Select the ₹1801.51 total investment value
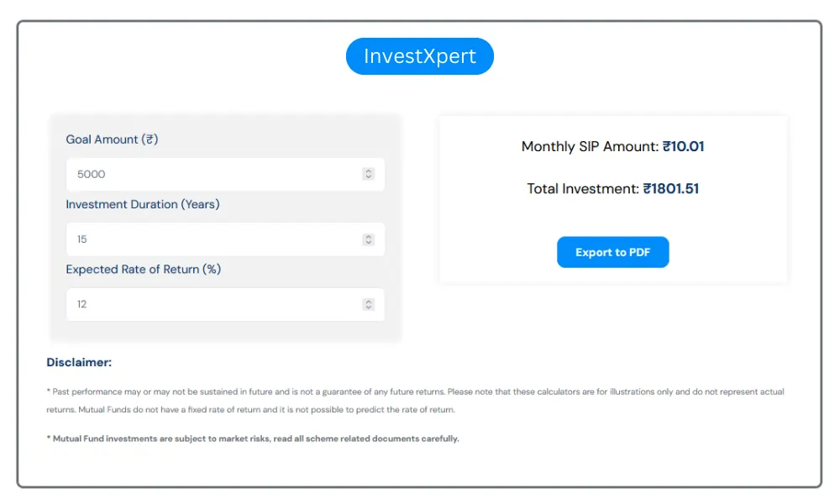The height and width of the screenshot is (504, 840). (x=671, y=189)
